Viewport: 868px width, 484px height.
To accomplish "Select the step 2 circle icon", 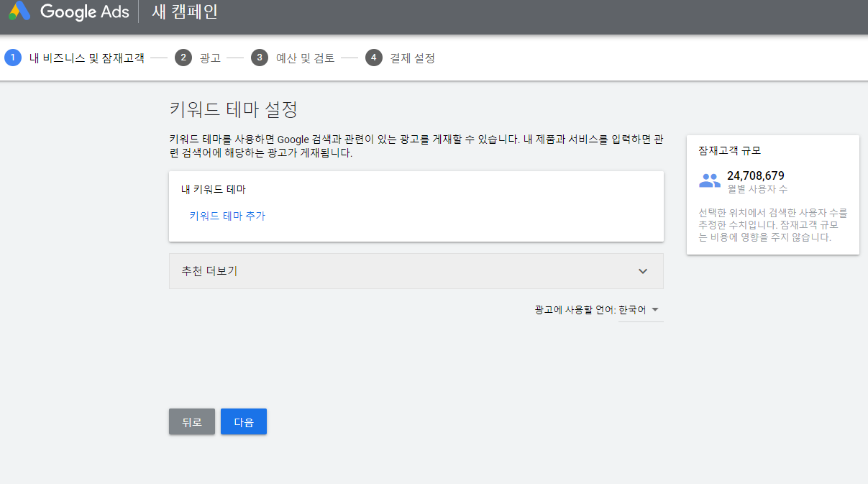I will 183,58.
